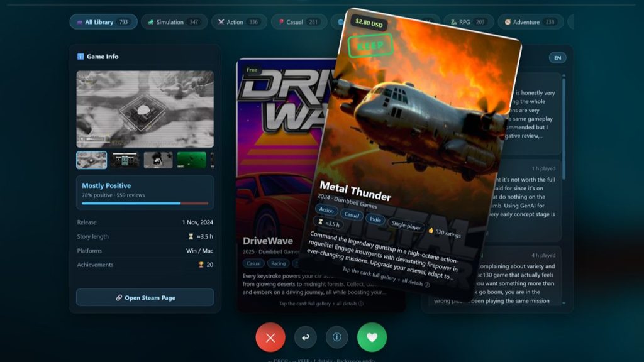The image size is (644, 362).
Task: Click the '1 h played' review label
Action: point(543,168)
